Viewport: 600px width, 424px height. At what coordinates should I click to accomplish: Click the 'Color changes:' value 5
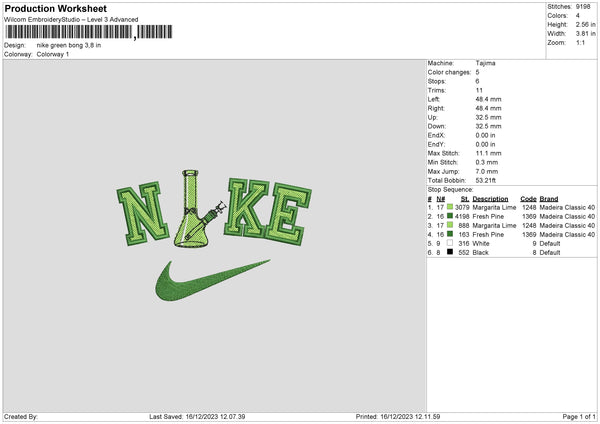[477, 72]
